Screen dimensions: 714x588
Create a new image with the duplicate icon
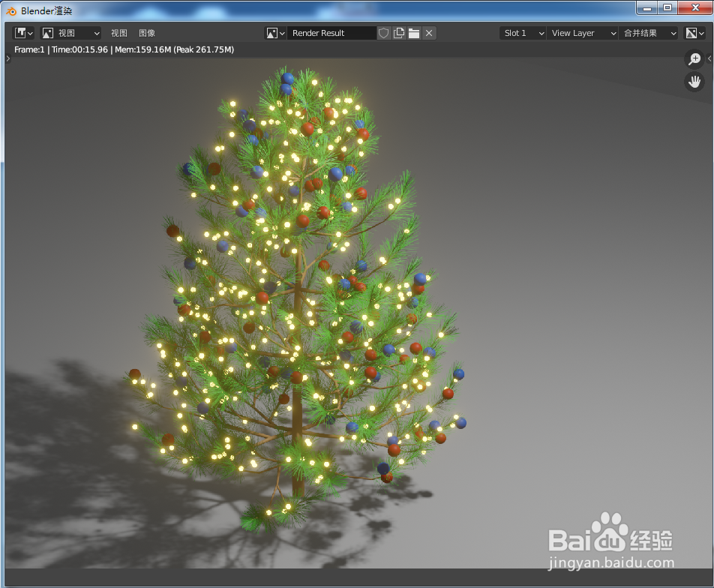(x=398, y=32)
